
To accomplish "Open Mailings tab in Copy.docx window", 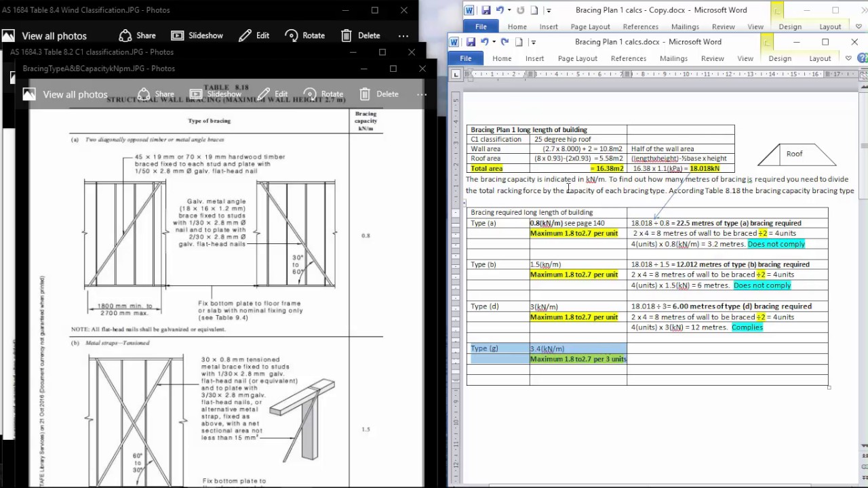I will 685,26.
